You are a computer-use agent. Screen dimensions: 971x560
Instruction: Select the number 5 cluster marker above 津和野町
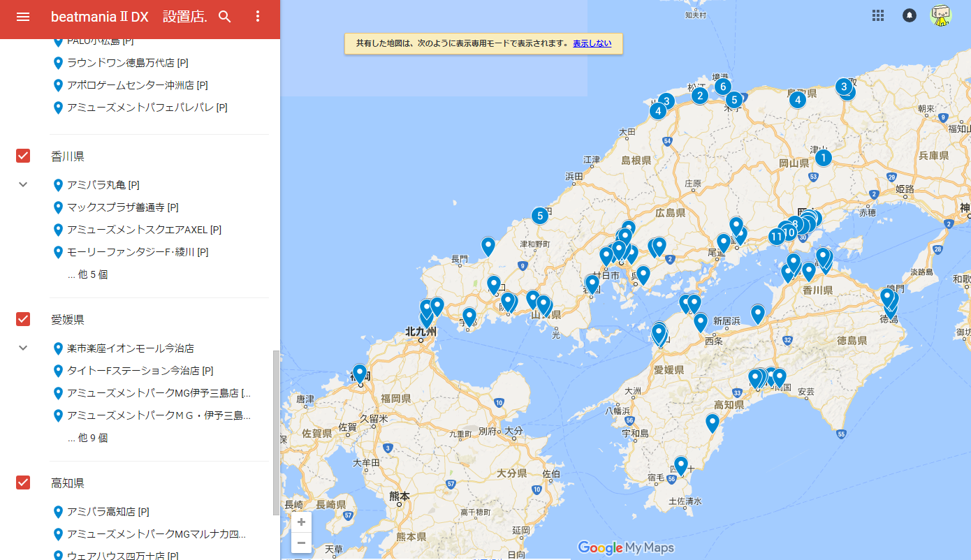[539, 216]
